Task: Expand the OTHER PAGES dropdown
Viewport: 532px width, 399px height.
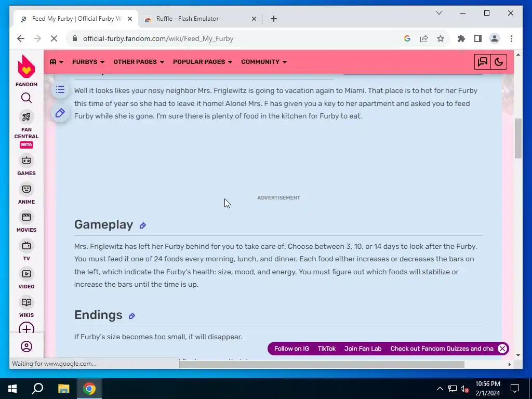Action: click(x=139, y=62)
